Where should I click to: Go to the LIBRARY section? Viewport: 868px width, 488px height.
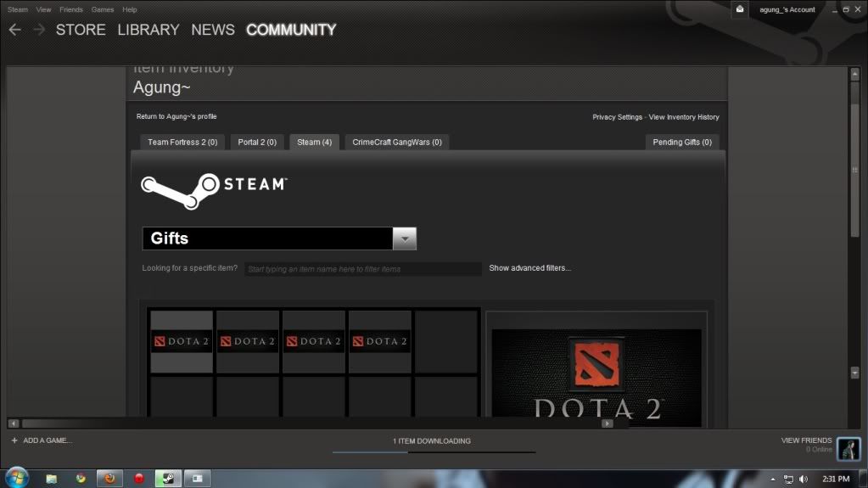(148, 30)
